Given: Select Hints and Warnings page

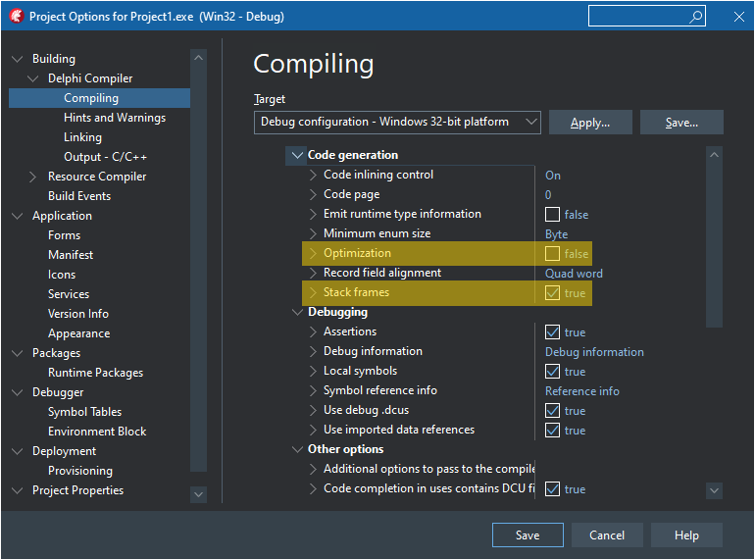Looking at the screenshot, I should 114,118.
